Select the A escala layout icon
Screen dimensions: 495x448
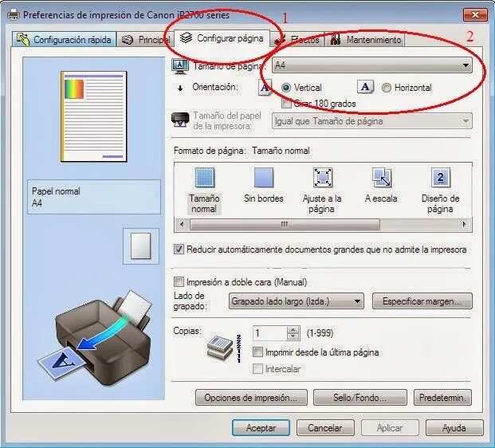click(x=381, y=178)
